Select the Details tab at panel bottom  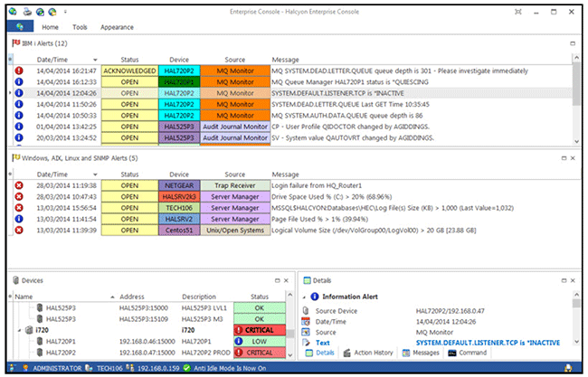319,353
